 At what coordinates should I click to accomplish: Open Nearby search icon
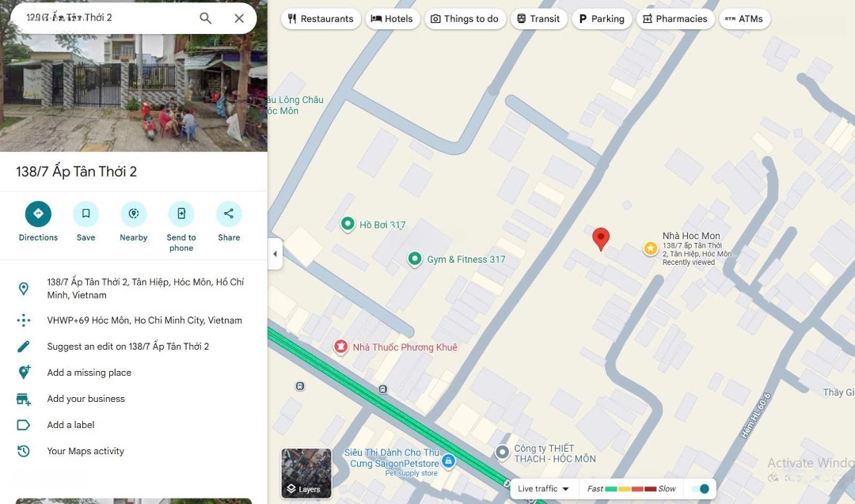133,214
